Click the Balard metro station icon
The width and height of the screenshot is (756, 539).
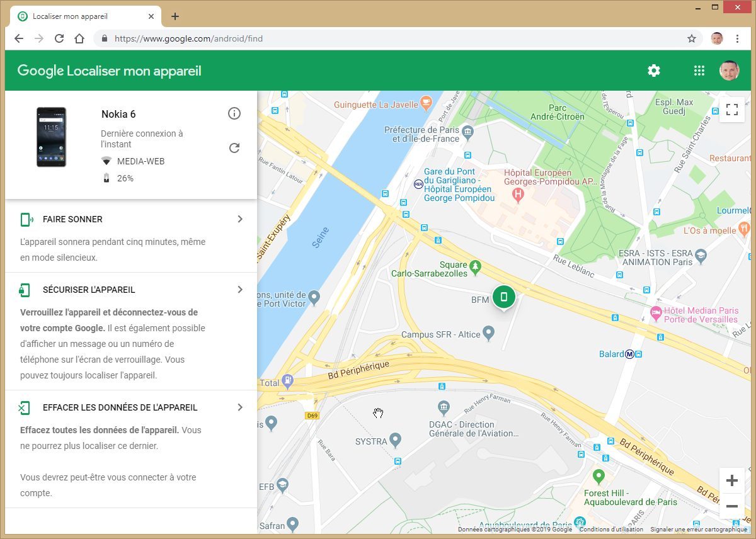pos(629,355)
